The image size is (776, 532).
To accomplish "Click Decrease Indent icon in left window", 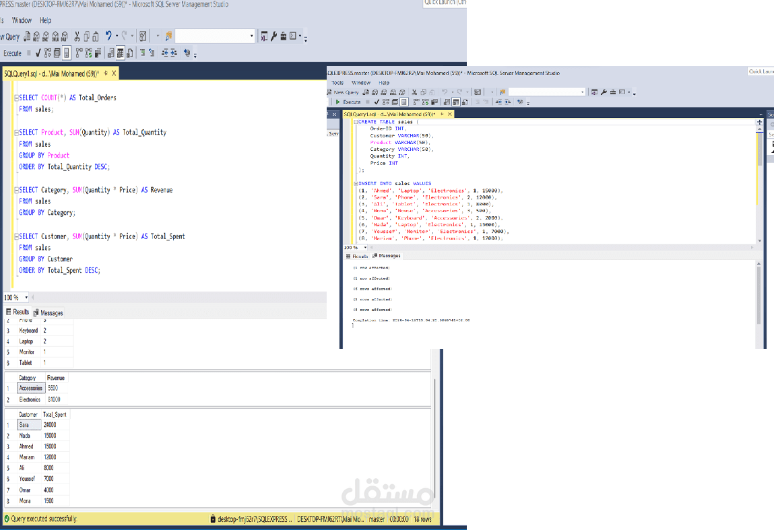I will [x=165, y=53].
